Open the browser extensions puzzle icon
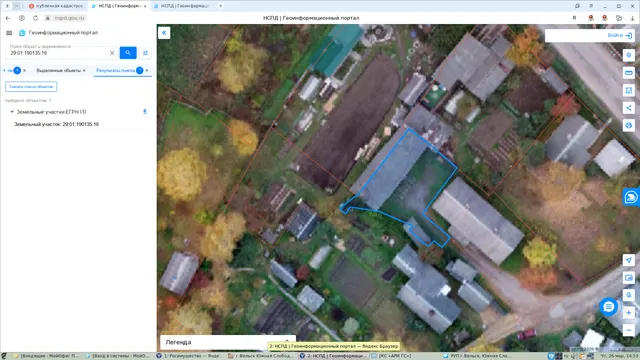Image resolution: width=640 pixels, height=360 pixels. point(619,18)
